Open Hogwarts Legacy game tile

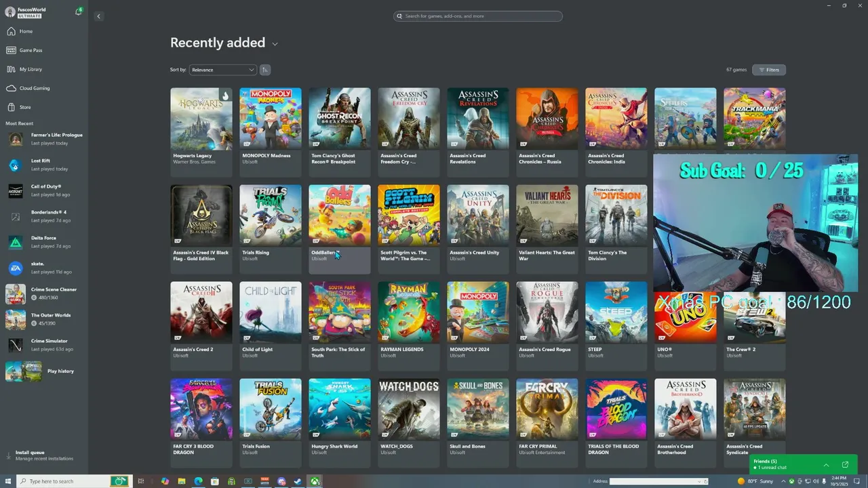(x=201, y=132)
